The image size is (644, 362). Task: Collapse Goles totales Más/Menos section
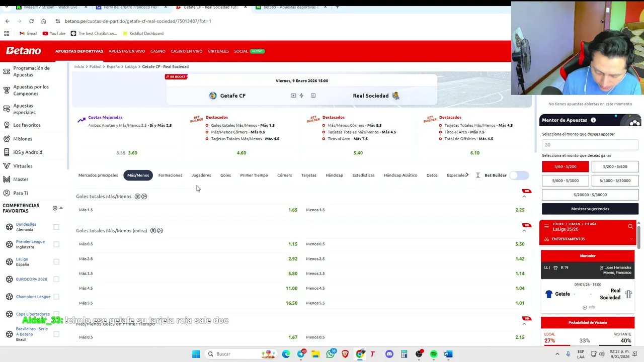pos(524,197)
